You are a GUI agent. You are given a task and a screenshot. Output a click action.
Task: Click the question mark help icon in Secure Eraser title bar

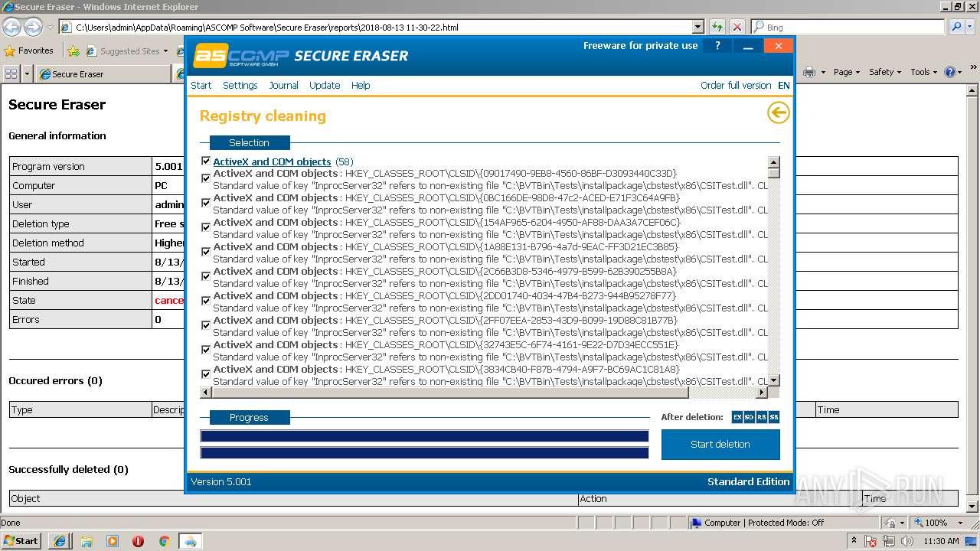pos(717,46)
